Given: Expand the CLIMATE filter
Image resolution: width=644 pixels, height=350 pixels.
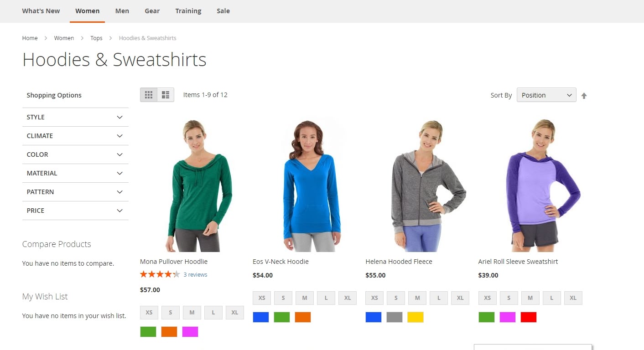Looking at the screenshot, I should pos(75,136).
